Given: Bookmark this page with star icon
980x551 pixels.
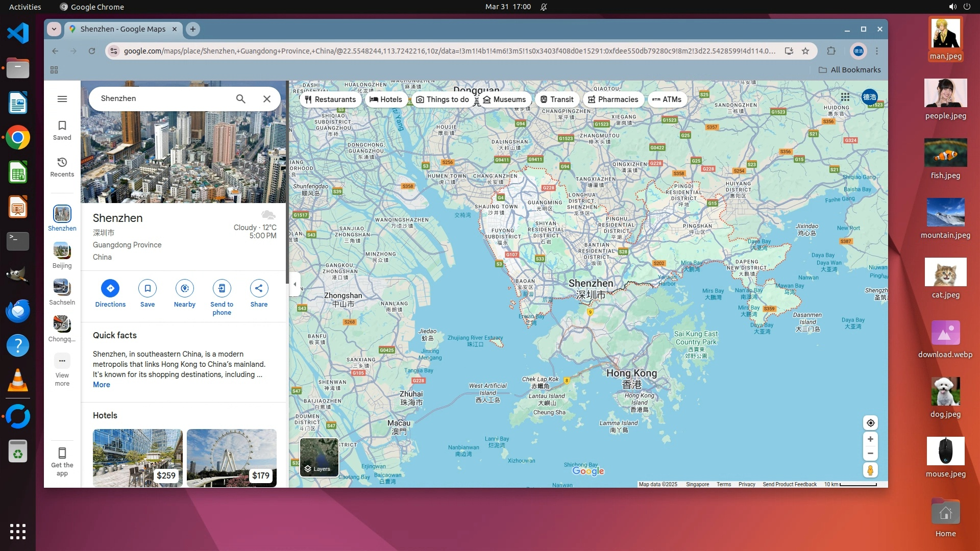Looking at the screenshot, I should point(805,51).
